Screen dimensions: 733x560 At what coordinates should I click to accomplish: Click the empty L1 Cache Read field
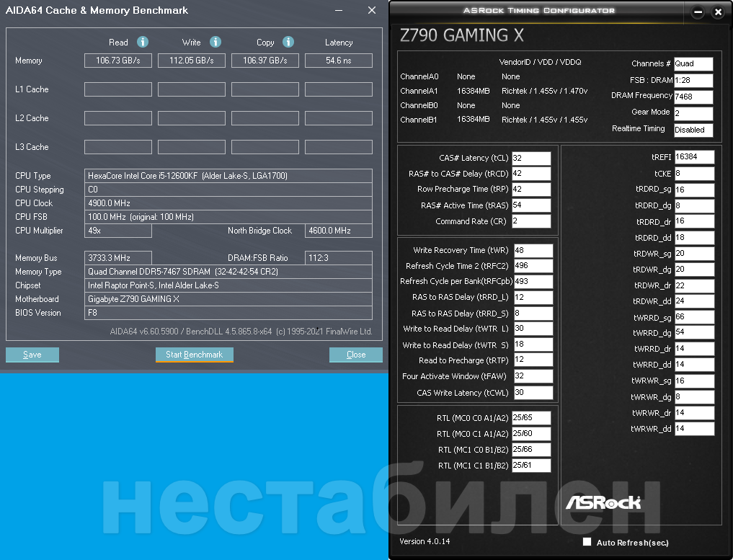pyautogui.click(x=117, y=89)
